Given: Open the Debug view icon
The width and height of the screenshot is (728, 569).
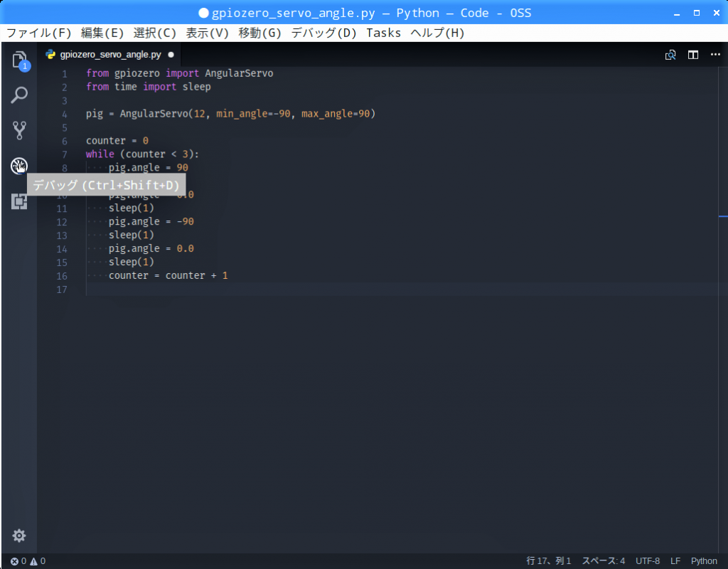Looking at the screenshot, I should click(19, 166).
